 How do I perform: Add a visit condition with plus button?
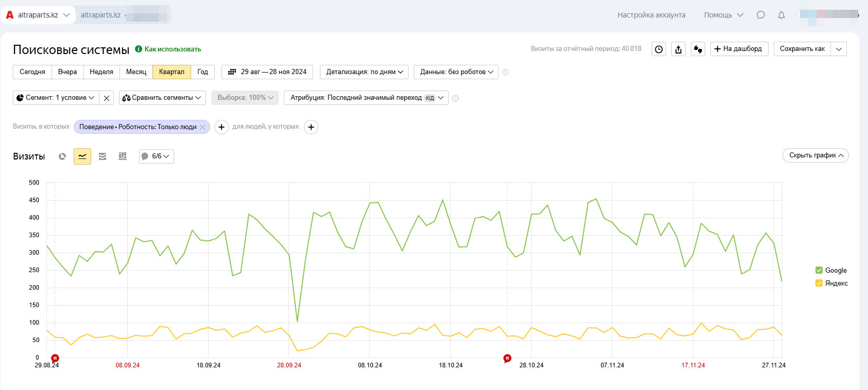click(x=222, y=127)
